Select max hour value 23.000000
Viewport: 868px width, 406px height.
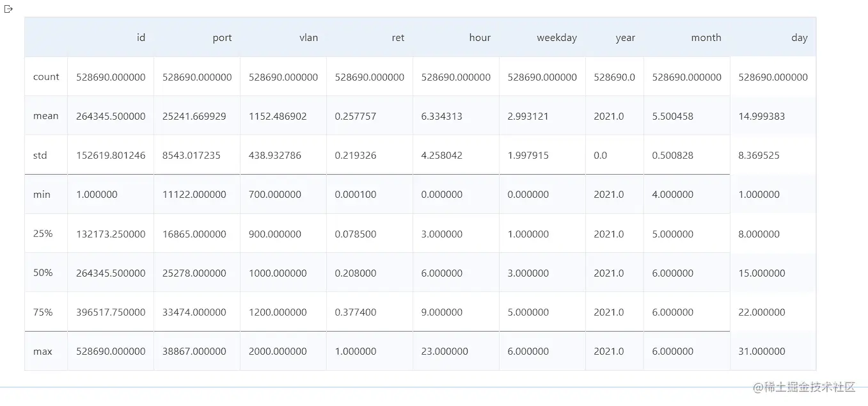coord(445,352)
